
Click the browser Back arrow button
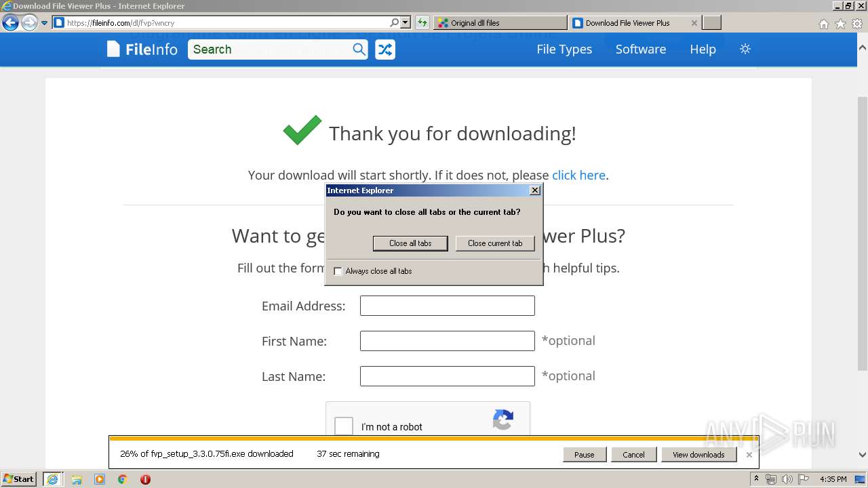pos(10,23)
